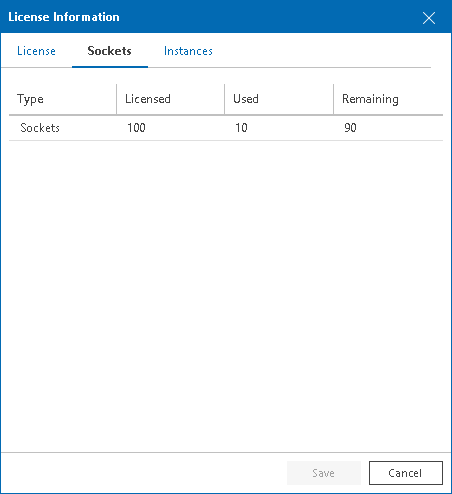Close the License Information dialog
Screen dimensions: 452x494
point(429,18)
